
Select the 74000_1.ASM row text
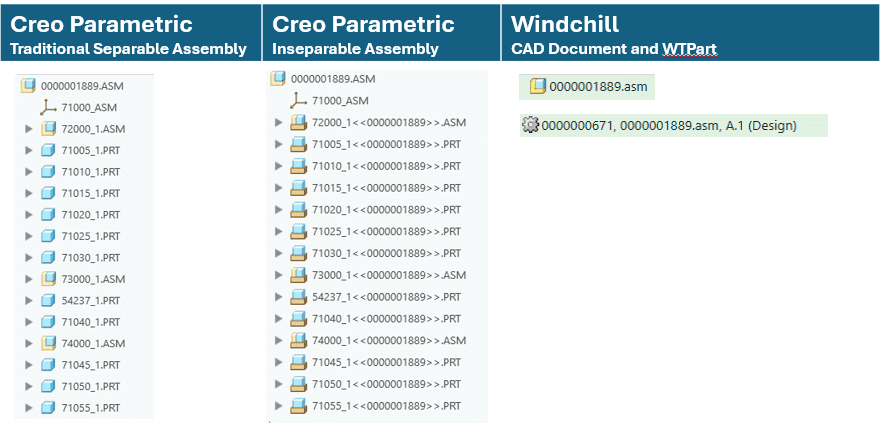(93, 343)
